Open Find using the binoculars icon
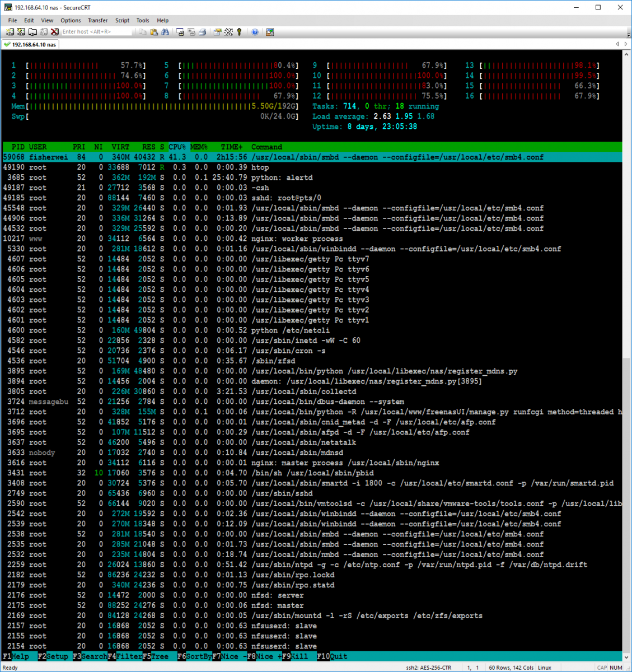Screen dimensions: 632x672 pyautogui.click(x=165, y=32)
